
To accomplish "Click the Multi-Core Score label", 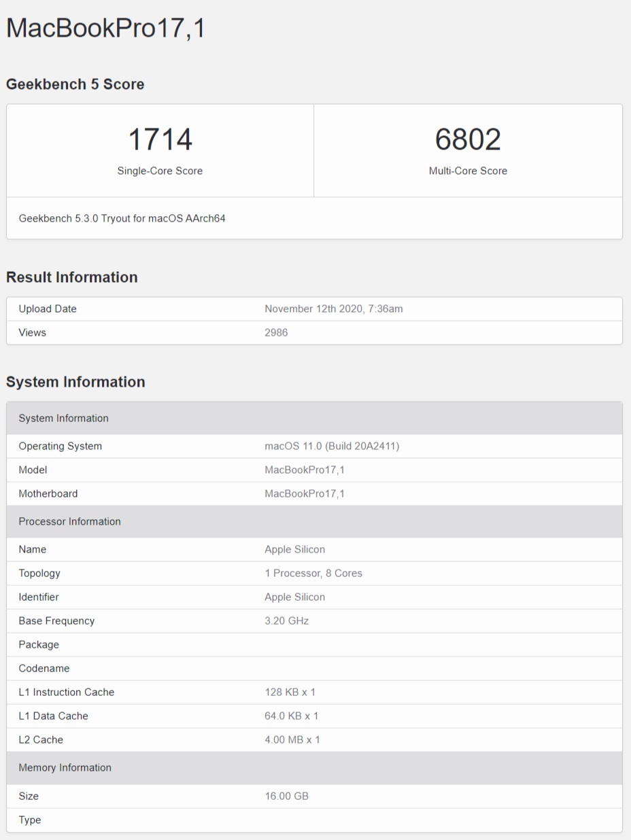I will pyautogui.click(x=468, y=171).
